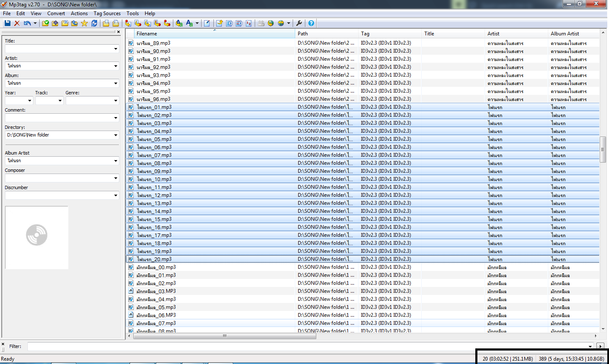Click the vertical scrollbar thumb of file list

603,149
